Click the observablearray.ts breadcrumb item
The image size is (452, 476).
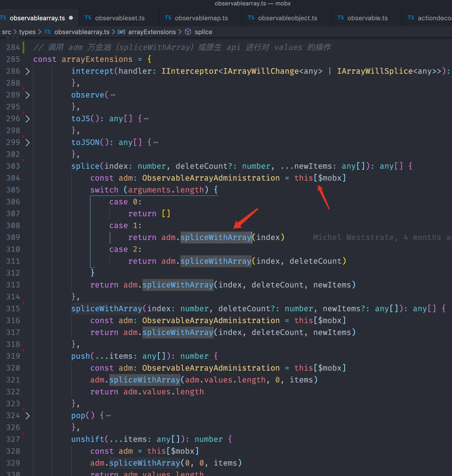[82, 32]
